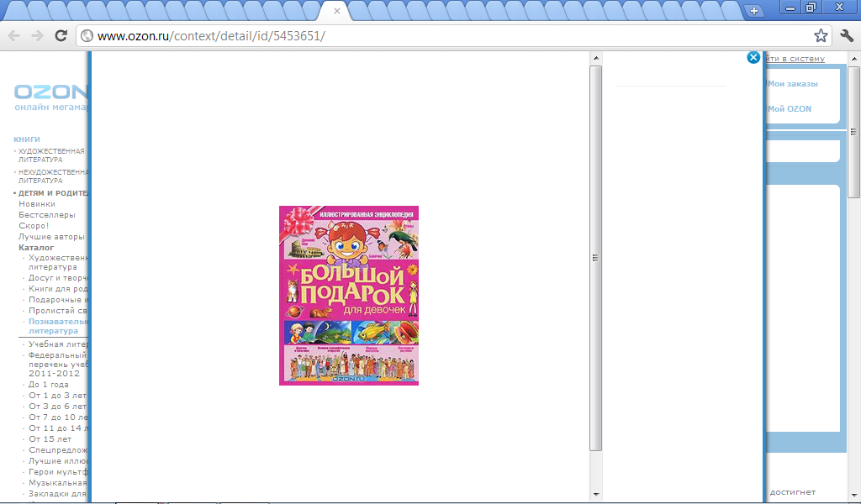Open Досуг и творчество catalog item
The image size is (861, 504).
(58, 278)
